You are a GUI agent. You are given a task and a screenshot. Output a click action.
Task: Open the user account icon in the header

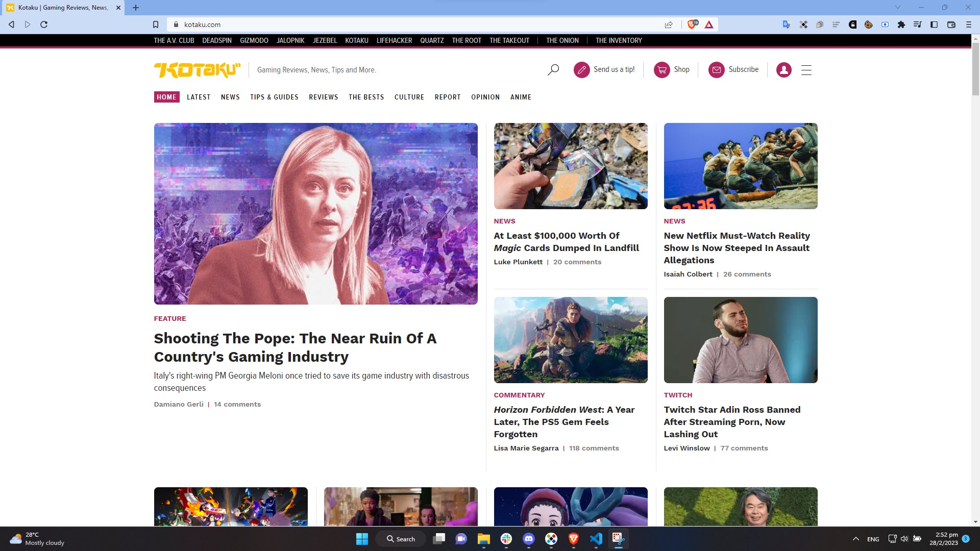click(783, 70)
